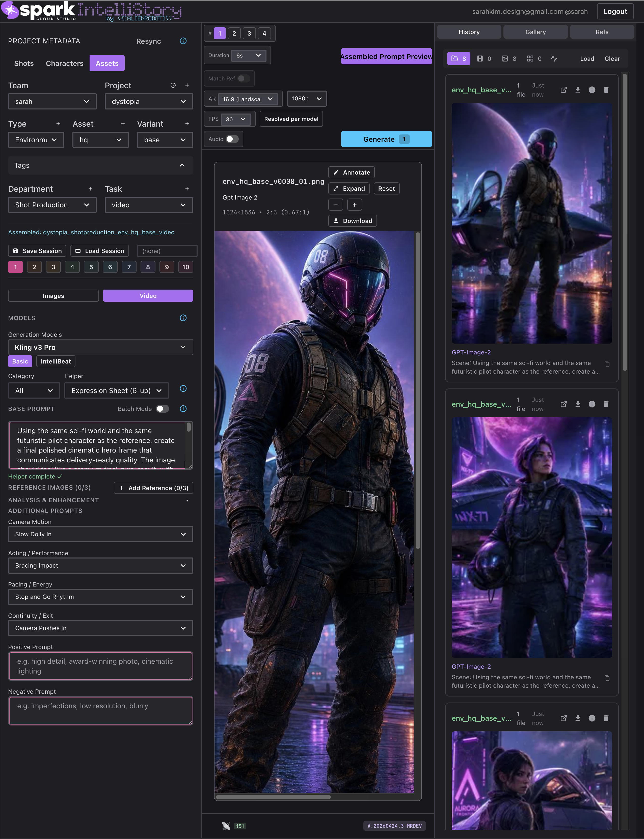Add a new Variant with the plus icon
Screen dimensions: 644x839
click(187, 124)
